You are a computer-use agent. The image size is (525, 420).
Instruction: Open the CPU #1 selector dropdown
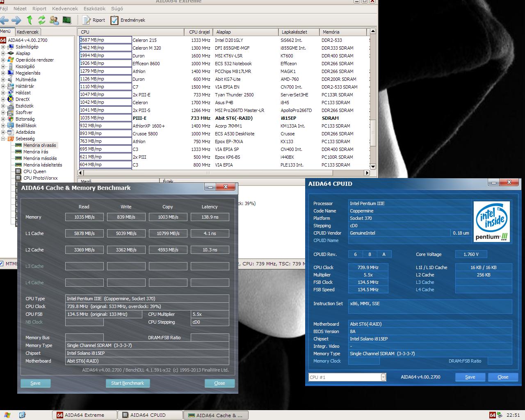383,377
